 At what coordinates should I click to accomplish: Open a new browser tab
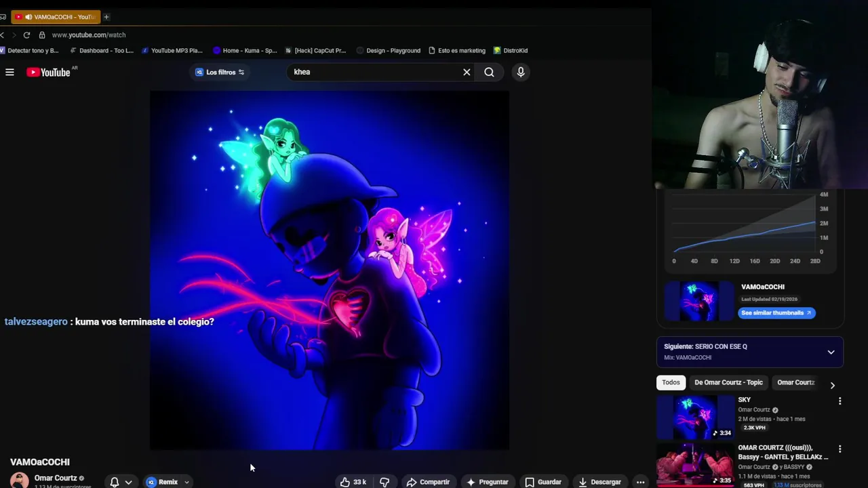(x=106, y=17)
